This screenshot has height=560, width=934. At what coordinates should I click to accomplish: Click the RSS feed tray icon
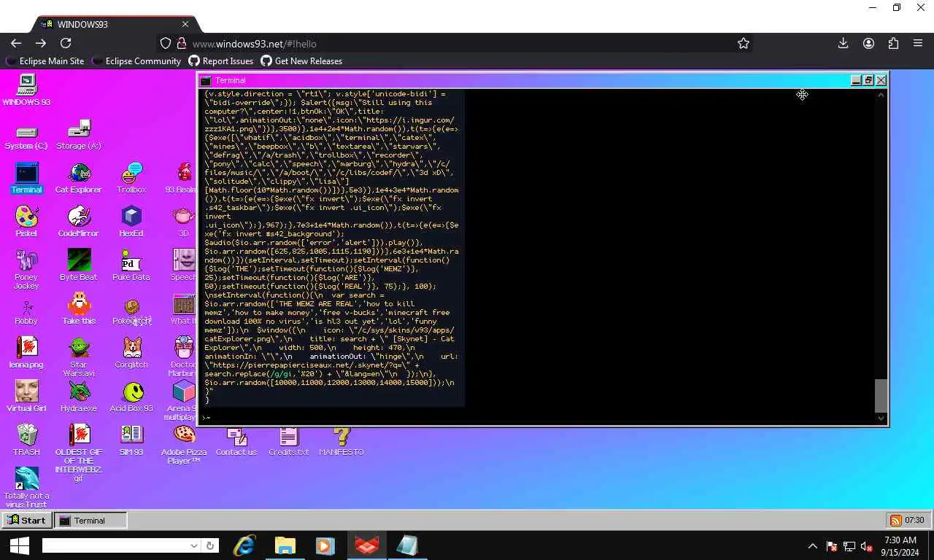895,520
